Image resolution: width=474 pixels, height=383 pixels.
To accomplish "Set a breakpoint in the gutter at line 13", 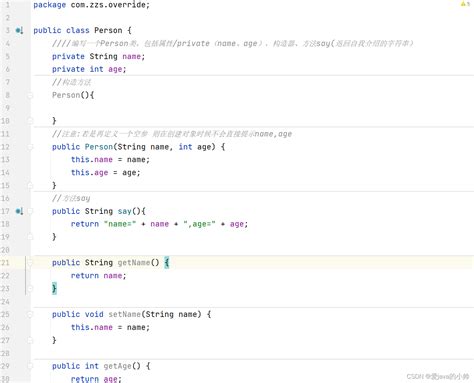I will click(x=20, y=160).
